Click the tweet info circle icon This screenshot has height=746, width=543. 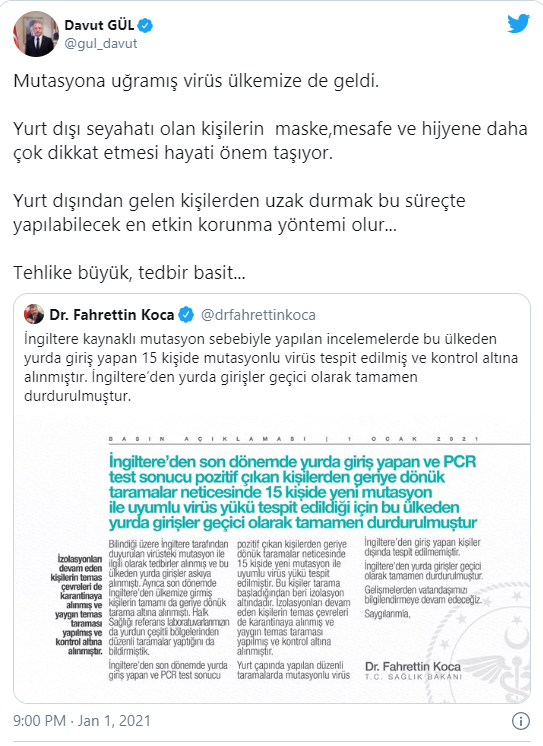click(521, 721)
